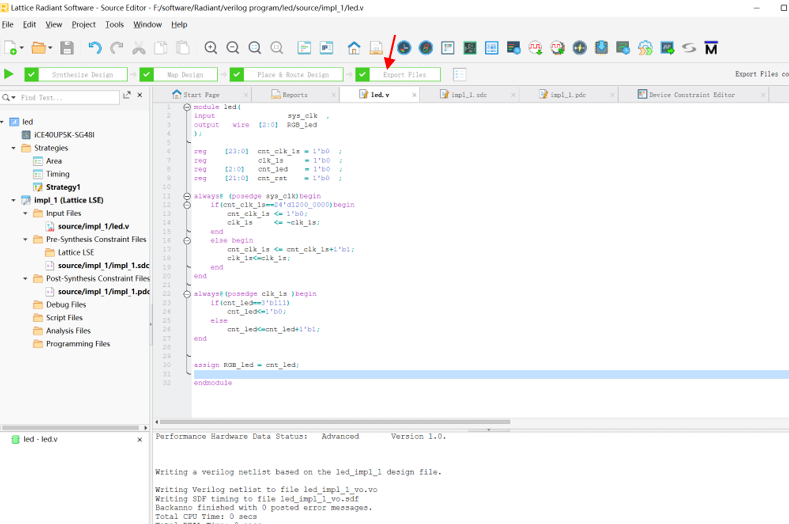Collapse the impl_1 (Lattice LSE) node
The image size is (789, 524).
14,200
